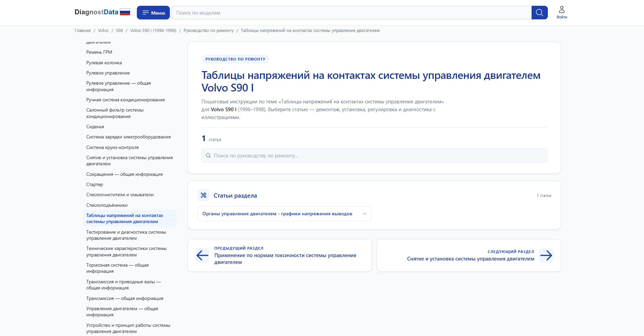
Task: Focus the Поиск по руководству по ремонту field
Action: click(x=374, y=155)
